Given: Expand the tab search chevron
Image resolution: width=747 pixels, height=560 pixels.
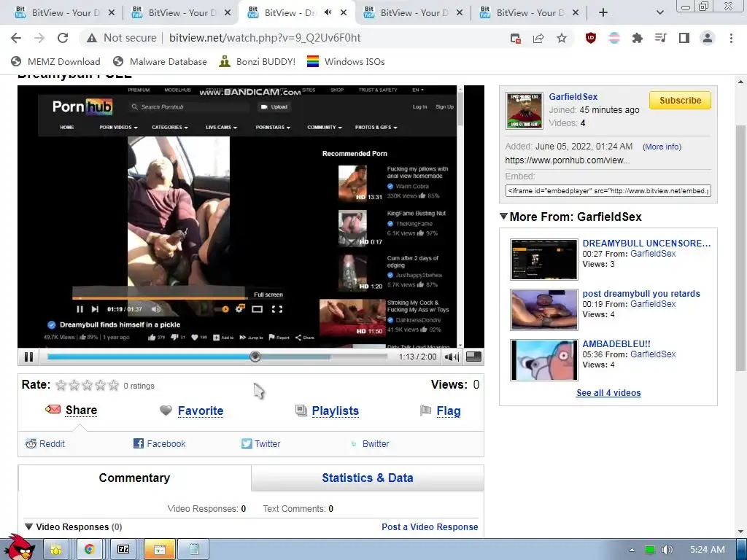Looking at the screenshot, I should click(659, 13).
